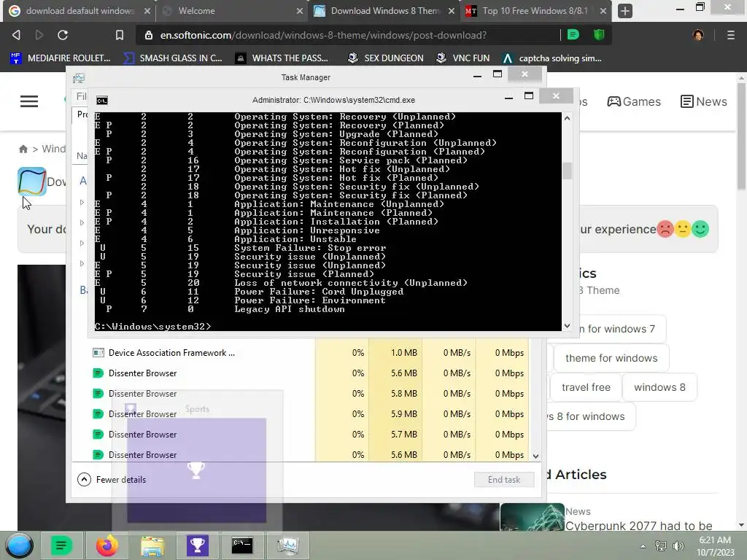Click End task button
The image size is (747, 560).
point(504,480)
